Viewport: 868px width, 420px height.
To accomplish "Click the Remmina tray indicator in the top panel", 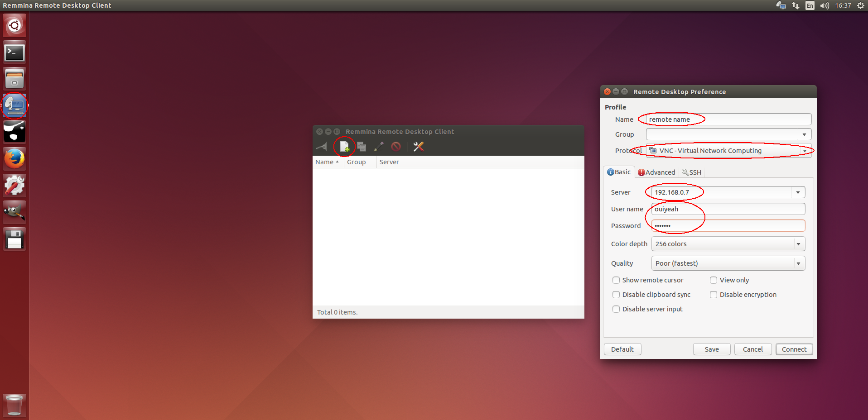I will point(781,5).
